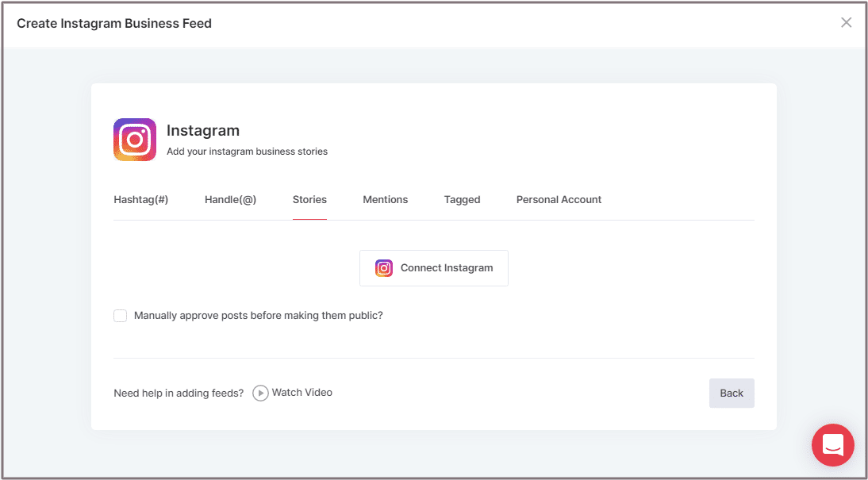Click the small Instagram icon in Connect button
868x480 pixels.
point(384,268)
